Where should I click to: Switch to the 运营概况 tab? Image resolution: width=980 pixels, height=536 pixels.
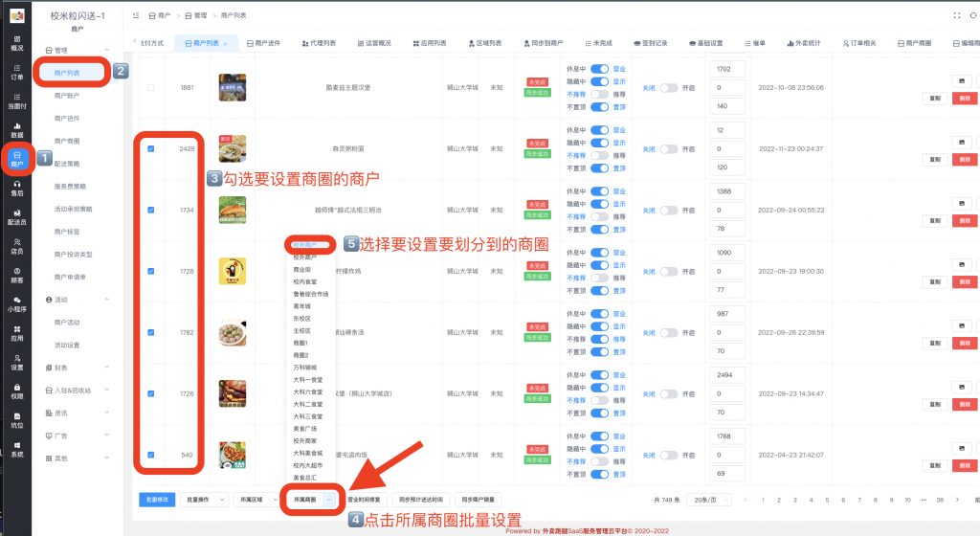(374, 43)
